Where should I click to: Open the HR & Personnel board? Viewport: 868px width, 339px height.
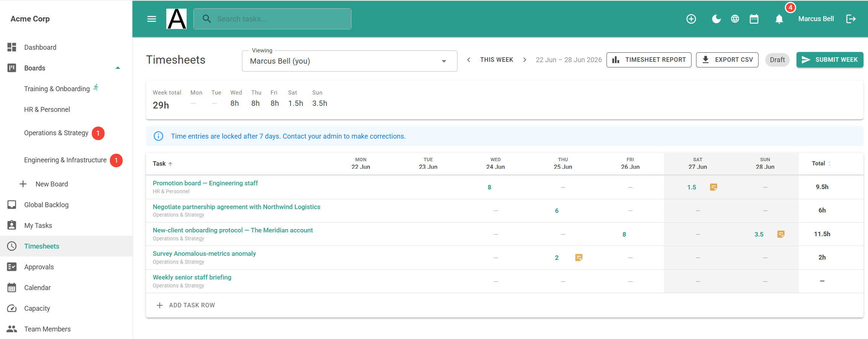[x=47, y=110]
